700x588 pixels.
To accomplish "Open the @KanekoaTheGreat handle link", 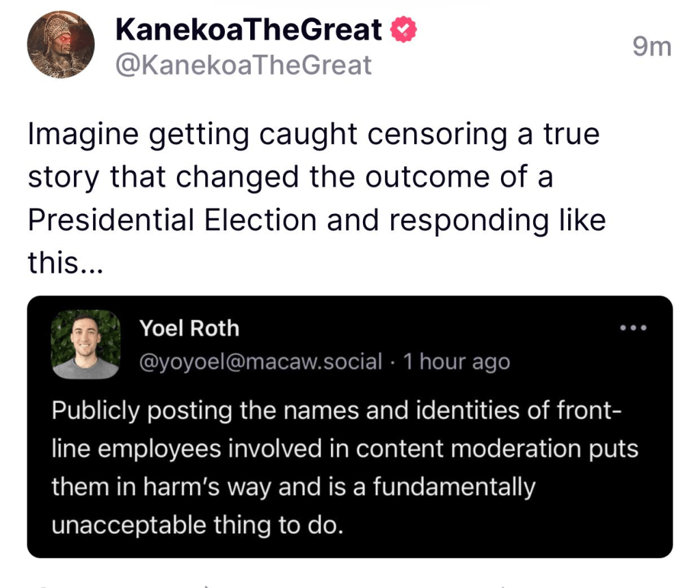I will point(244,66).
